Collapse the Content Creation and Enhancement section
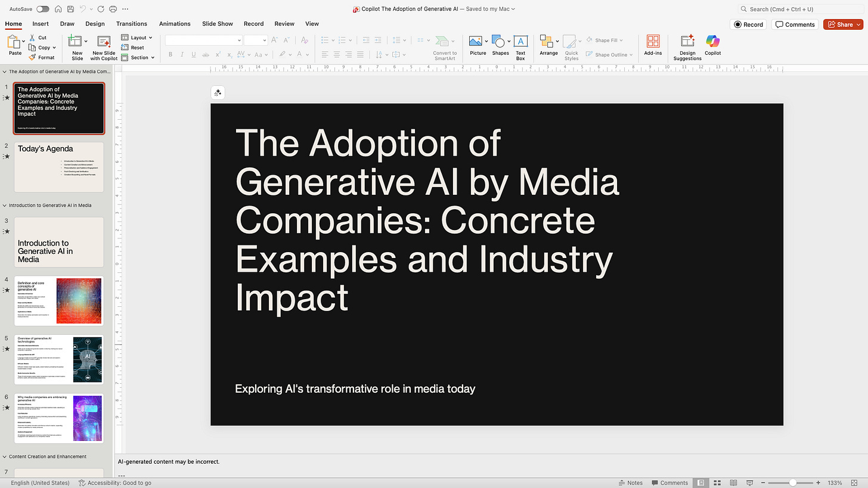The width and height of the screenshot is (868, 488). click(x=5, y=456)
